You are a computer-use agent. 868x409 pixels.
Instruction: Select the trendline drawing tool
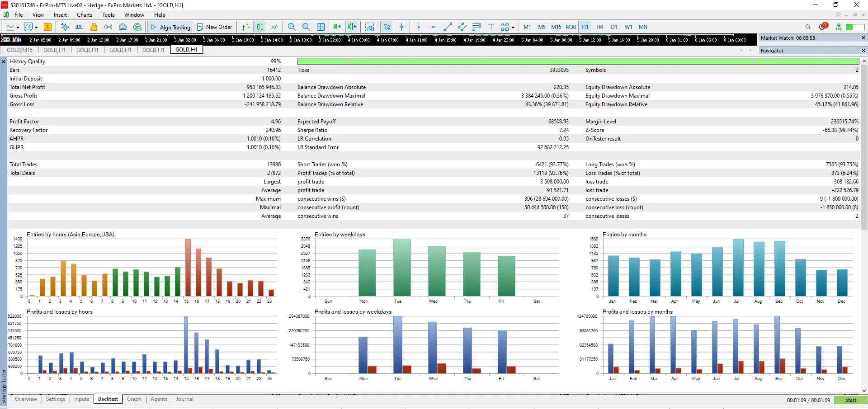(448, 27)
